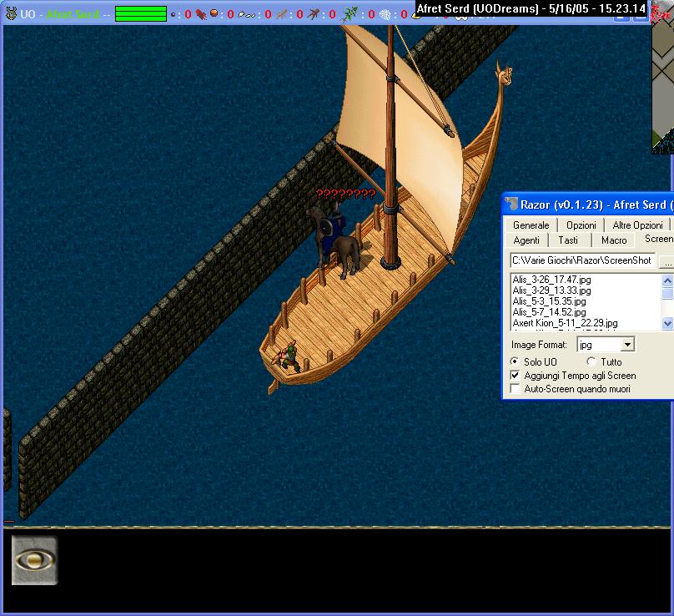Screen dimensions: 674x616
Task: Click the stone eye gump icon
Action: (x=34, y=560)
